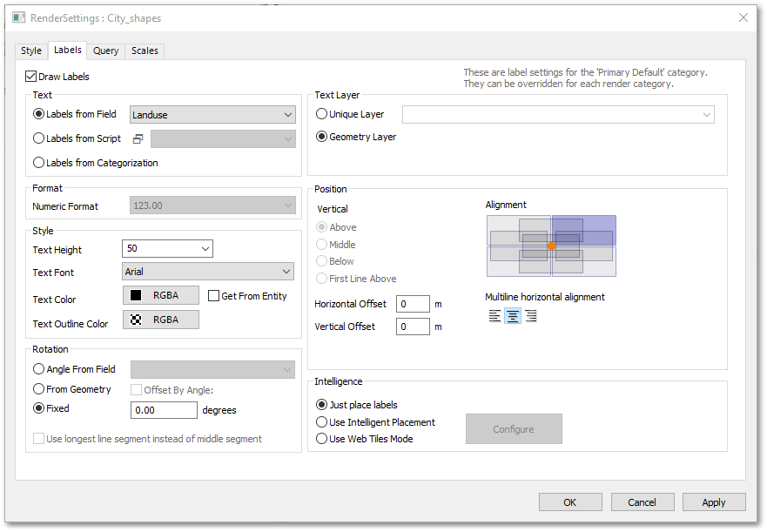
Task: Set multiline alignment to right
Action: click(531, 316)
